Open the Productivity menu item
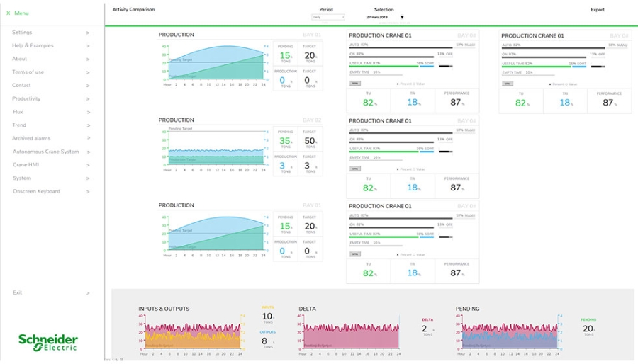Viewport: 638px width, 364px height. [x=26, y=99]
